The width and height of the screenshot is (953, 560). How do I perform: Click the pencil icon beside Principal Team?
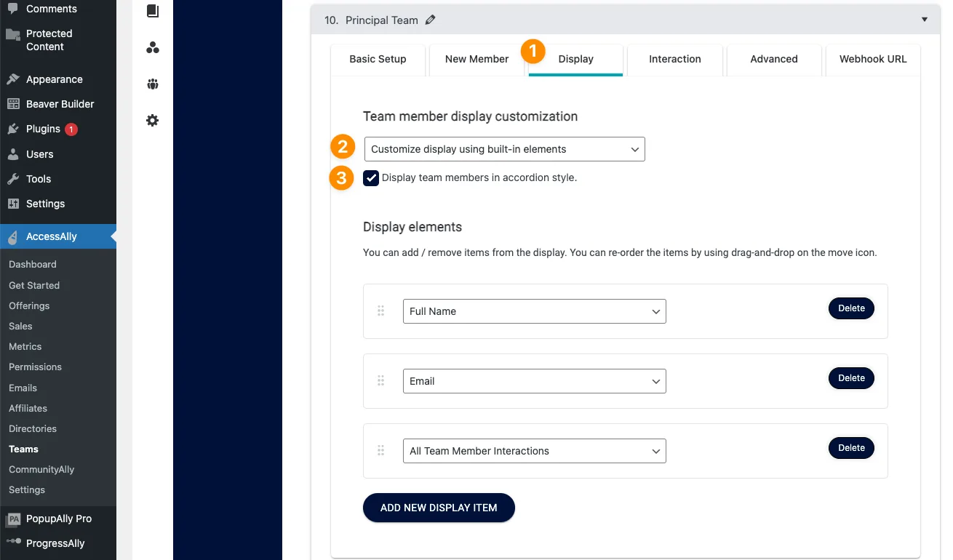430,20
